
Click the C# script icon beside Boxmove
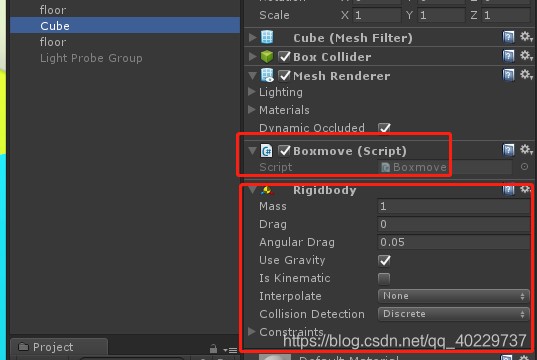tap(267, 151)
